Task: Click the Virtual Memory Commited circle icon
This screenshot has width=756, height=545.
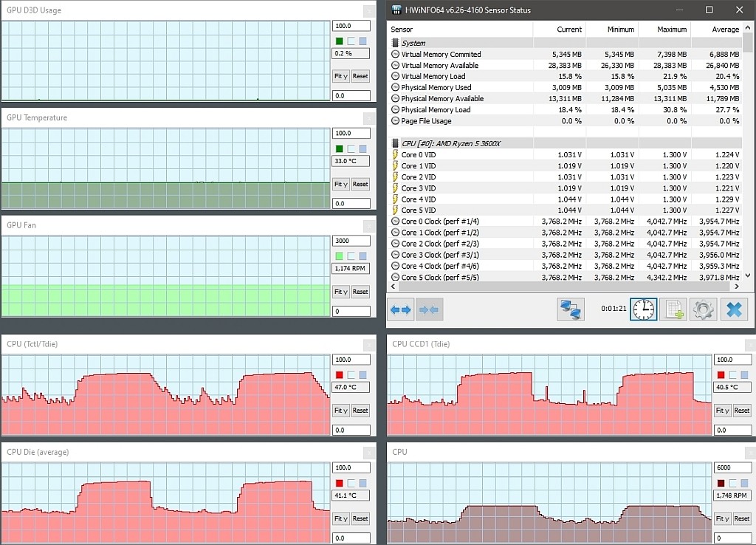Action: click(x=396, y=54)
